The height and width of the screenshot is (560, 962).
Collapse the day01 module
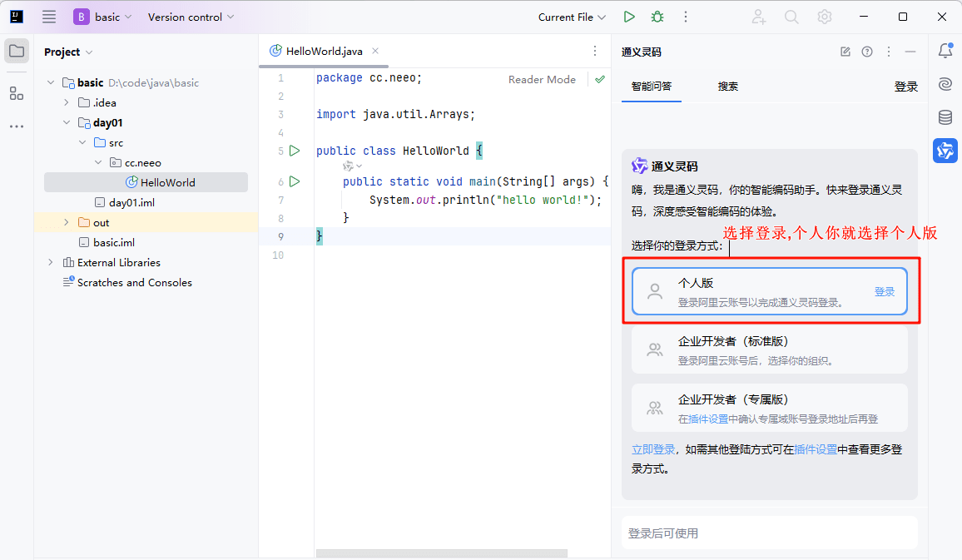[67, 122]
